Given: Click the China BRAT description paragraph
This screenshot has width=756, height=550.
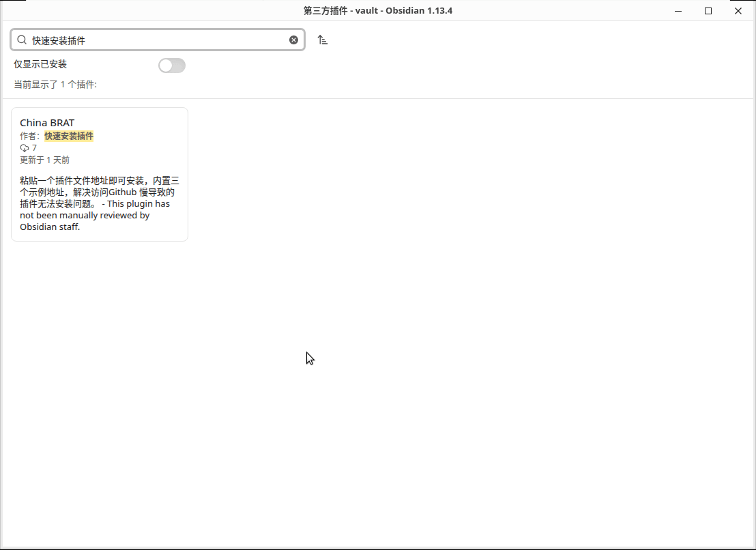Looking at the screenshot, I should click(100, 203).
